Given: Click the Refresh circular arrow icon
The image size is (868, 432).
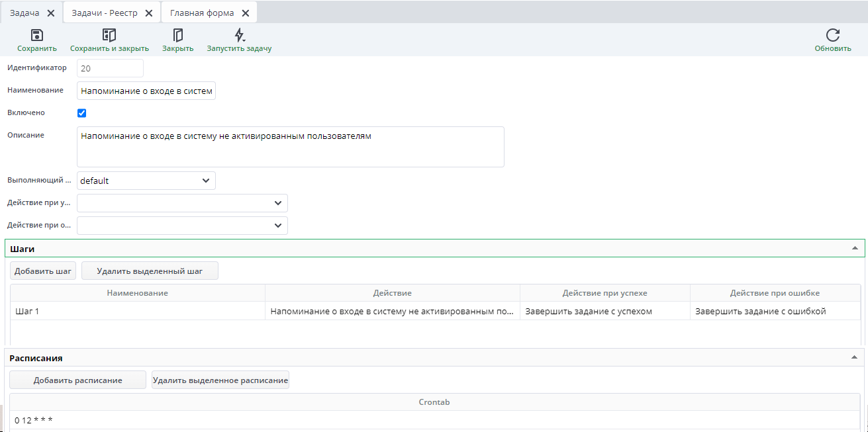Looking at the screenshot, I should tap(832, 36).
